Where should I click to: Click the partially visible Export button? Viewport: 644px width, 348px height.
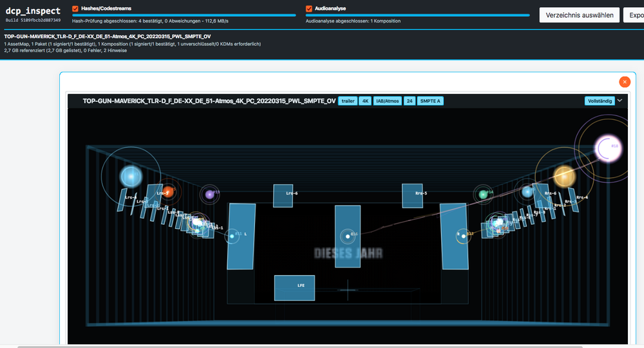(634, 15)
